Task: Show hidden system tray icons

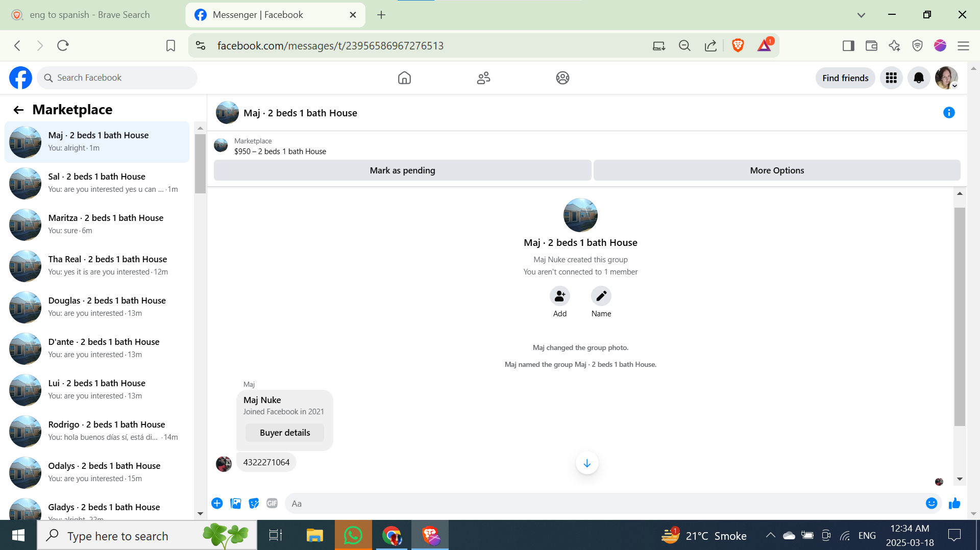Action: point(770,535)
